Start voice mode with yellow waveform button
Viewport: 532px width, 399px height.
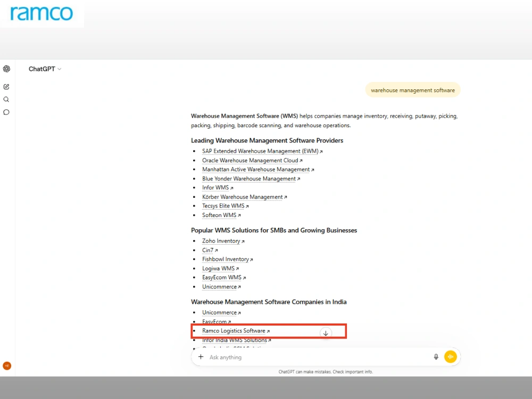[450, 356]
